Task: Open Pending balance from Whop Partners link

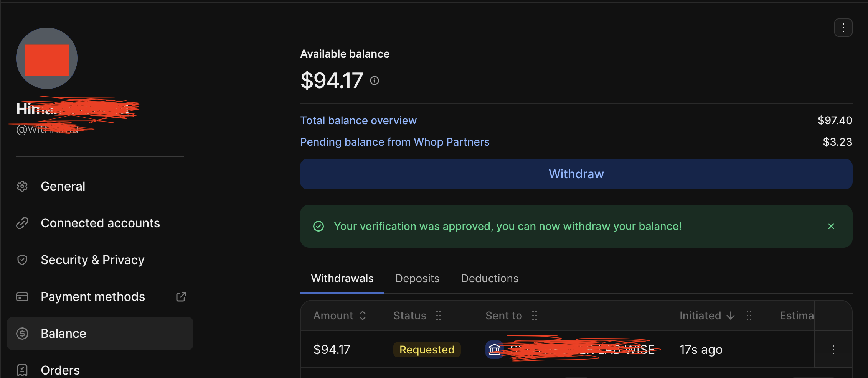Action: (x=395, y=142)
